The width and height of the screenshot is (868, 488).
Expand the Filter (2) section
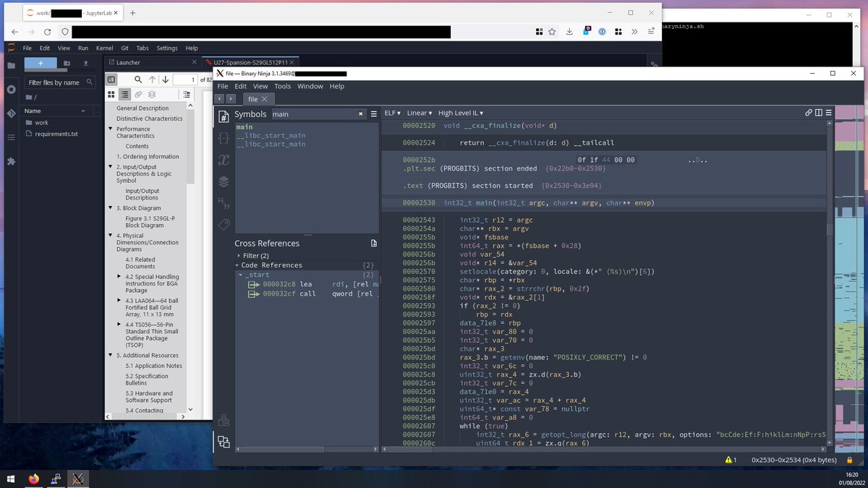pyautogui.click(x=239, y=255)
